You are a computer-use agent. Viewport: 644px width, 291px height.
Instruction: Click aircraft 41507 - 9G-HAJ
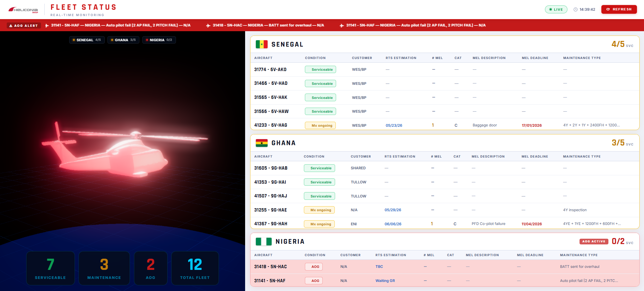270,196
